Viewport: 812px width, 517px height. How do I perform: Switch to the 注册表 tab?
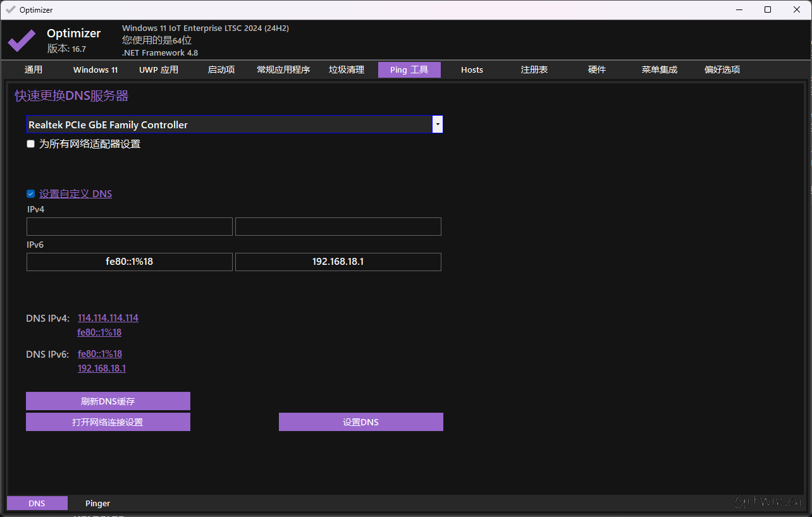point(534,70)
